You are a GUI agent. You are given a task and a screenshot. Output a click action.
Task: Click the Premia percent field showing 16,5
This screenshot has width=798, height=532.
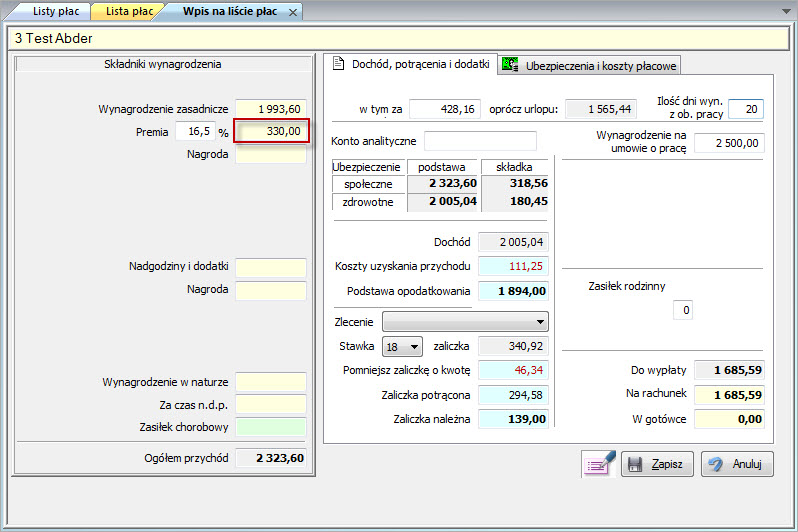click(x=194, y=131)
